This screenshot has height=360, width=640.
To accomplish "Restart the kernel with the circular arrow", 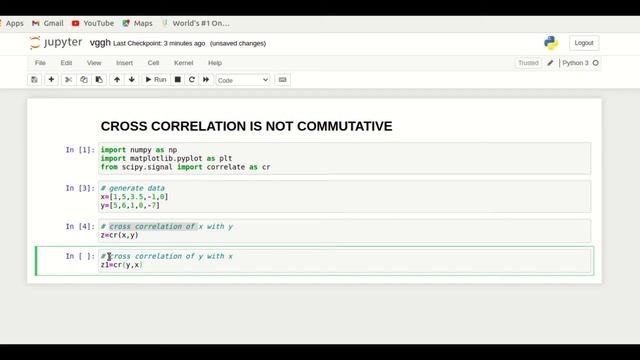I will (192, 80).
